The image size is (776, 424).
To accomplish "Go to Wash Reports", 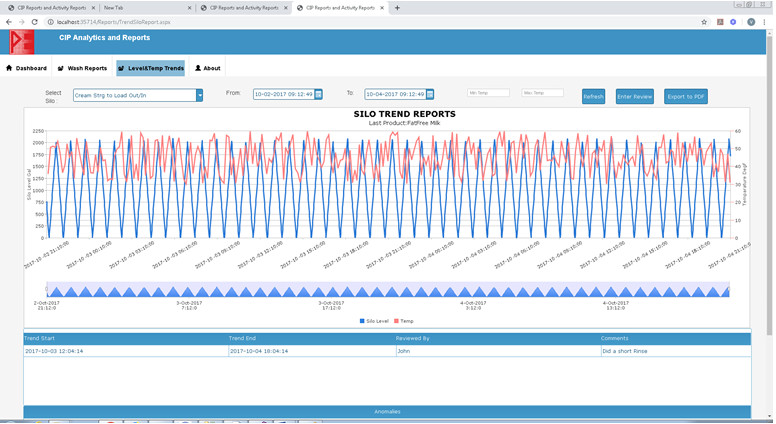I will [83, 69].
